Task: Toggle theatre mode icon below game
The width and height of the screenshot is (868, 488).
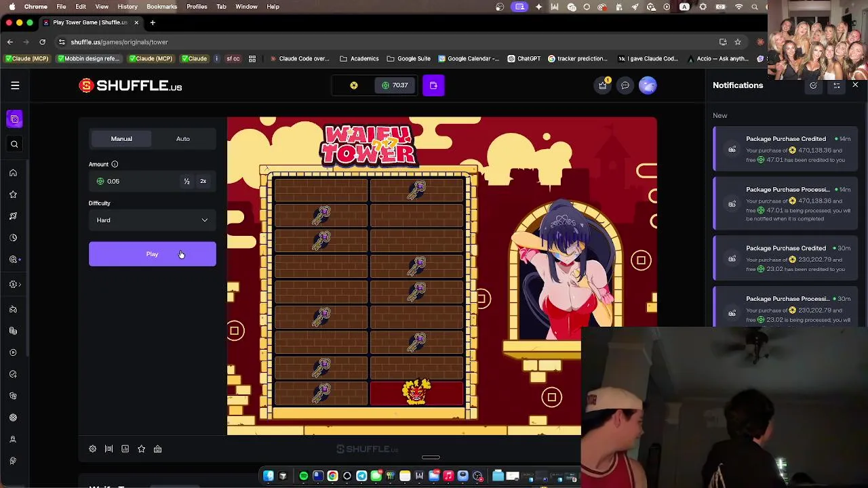Action: [x=108, y=449]
